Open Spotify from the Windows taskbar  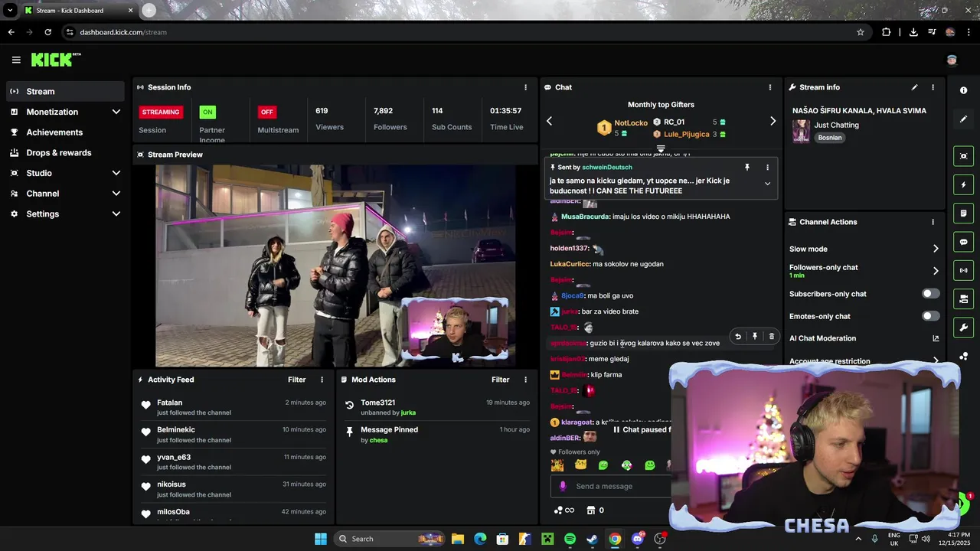tap(570, 539)
